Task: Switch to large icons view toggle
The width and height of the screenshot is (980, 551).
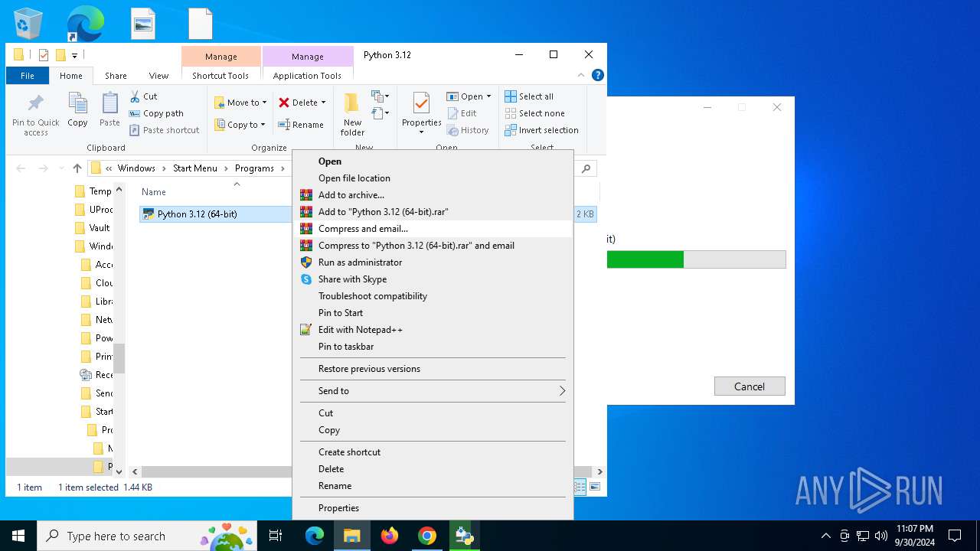Action: pyautogui.click(x=595, y=487)
